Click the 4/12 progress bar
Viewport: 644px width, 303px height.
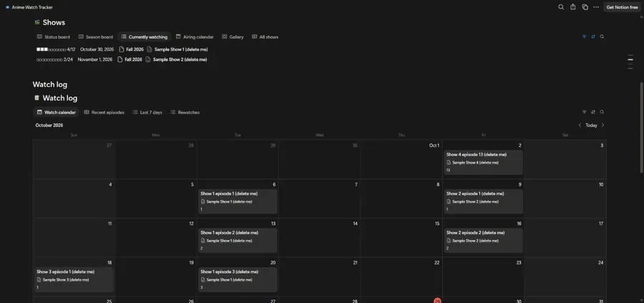pos(56,49)
